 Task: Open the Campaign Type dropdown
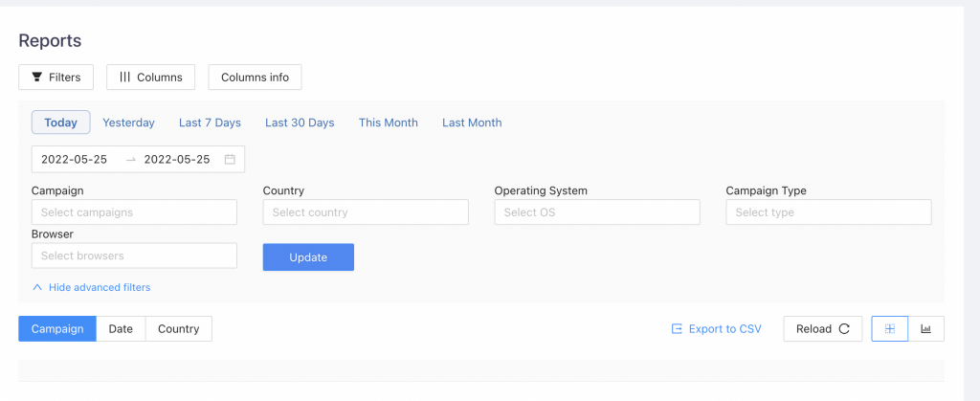pos(829,212)
